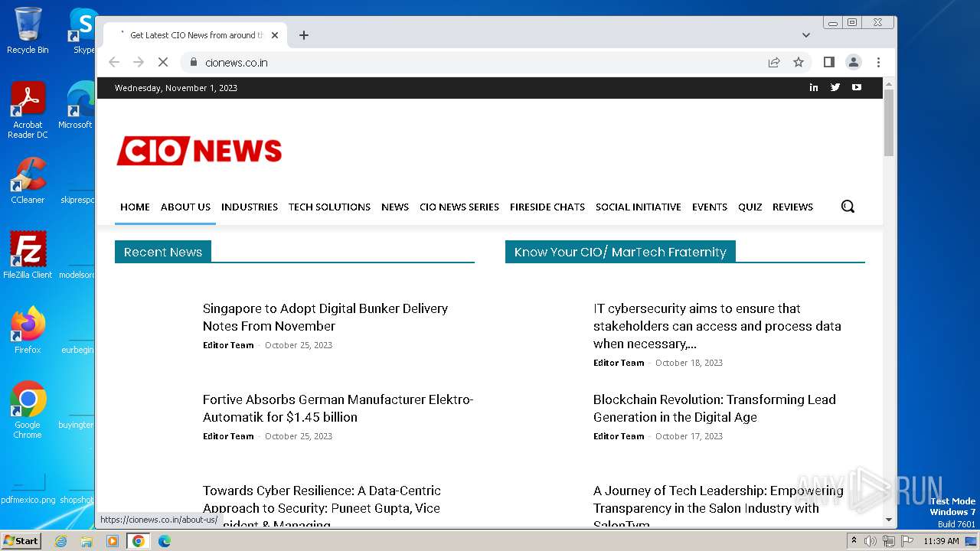Show hidden system tray icons
The width and height of the screenshot is (980, 551).
click(854, 541)
